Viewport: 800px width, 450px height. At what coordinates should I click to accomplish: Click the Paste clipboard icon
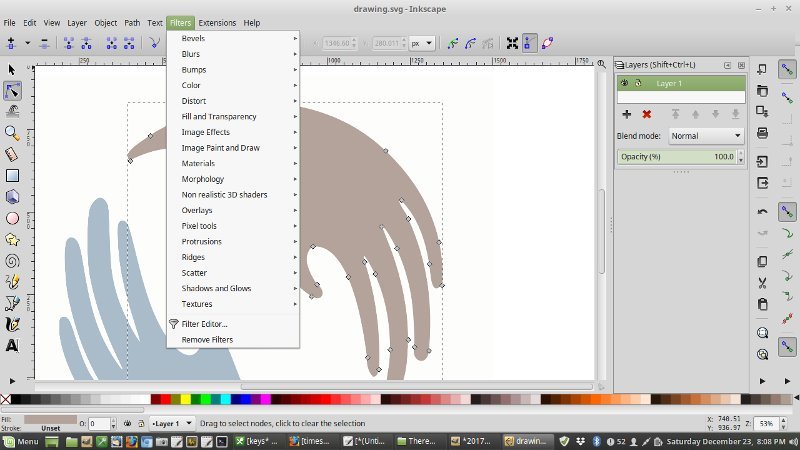[x=762, y=304]
